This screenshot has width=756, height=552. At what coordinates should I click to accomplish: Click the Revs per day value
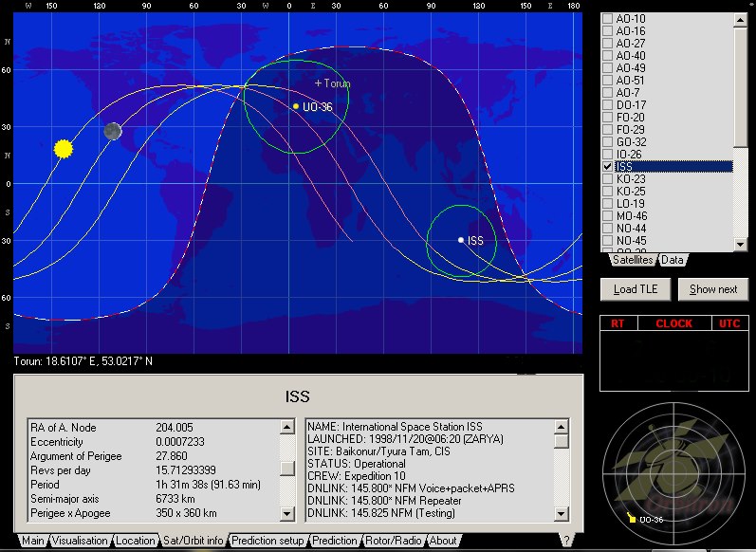click(x=186, y=470)
